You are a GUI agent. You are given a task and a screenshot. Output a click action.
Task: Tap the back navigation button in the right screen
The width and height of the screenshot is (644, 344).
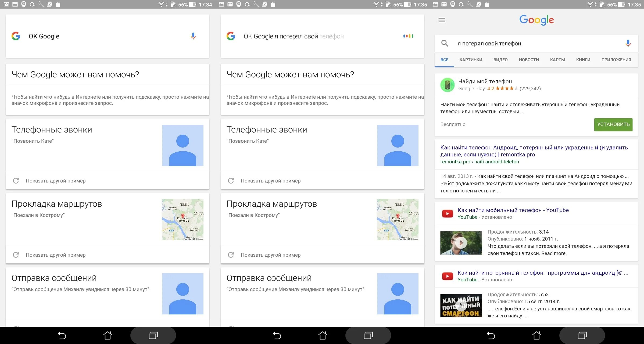coord(491,335)
